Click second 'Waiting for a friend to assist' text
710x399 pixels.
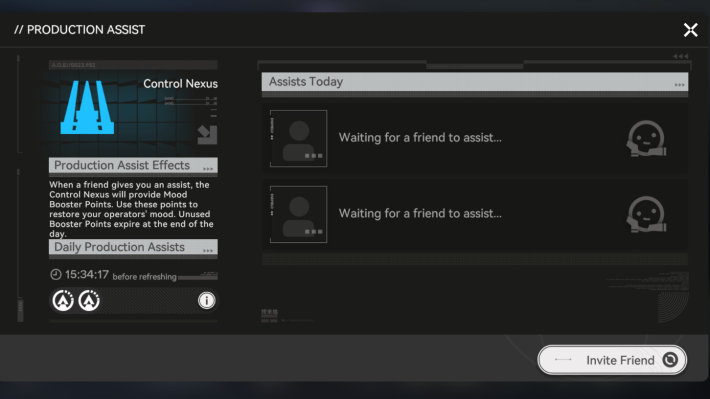point(420,213)
